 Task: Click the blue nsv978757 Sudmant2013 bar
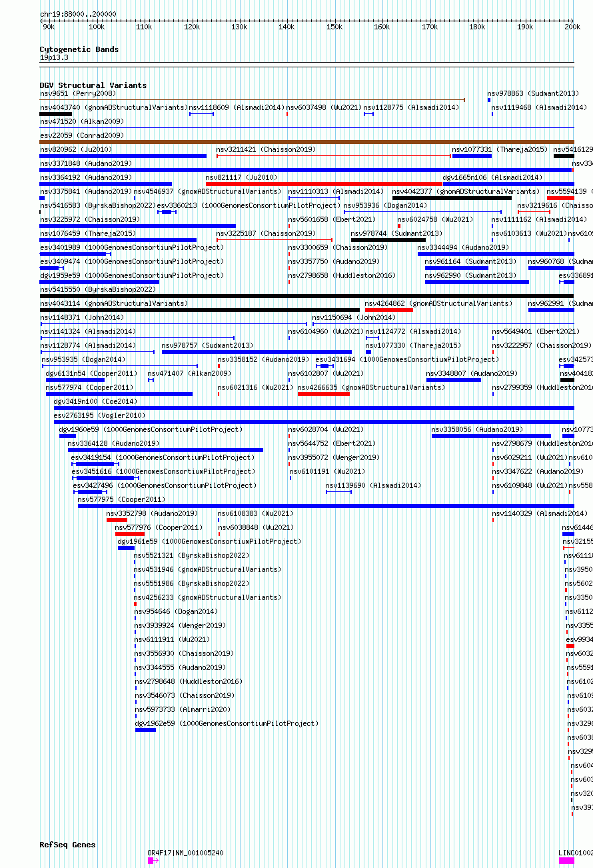coord(257,352)
